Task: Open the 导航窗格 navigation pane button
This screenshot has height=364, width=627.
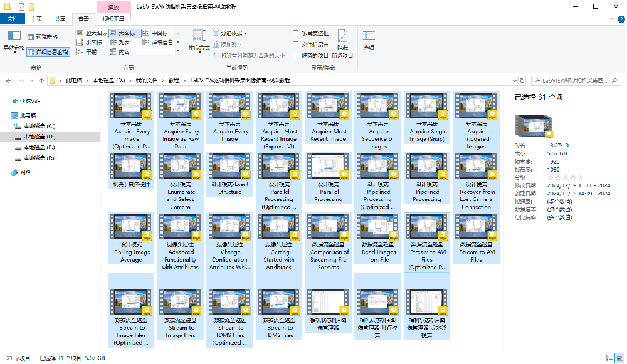Action: 14,41
